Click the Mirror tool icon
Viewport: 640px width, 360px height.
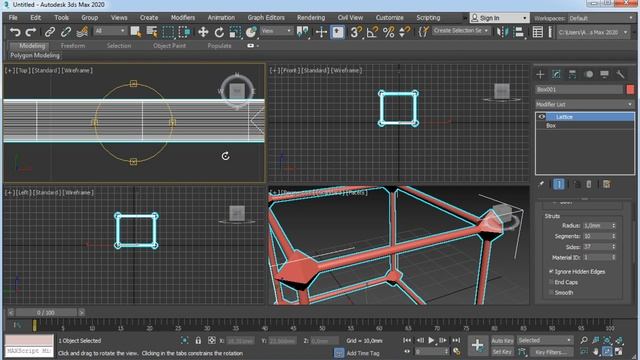tap(502, 32)
